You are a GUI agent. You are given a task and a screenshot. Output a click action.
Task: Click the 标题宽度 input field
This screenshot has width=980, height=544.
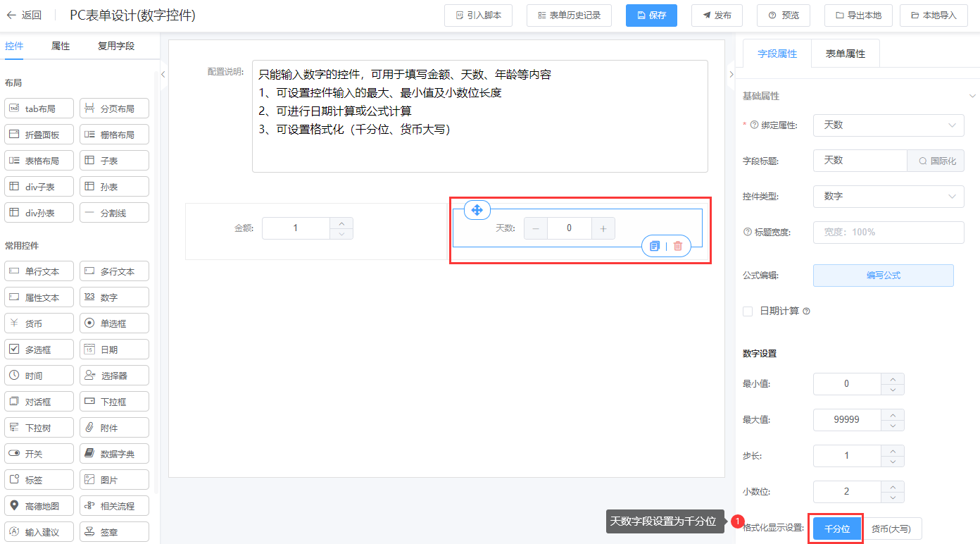click(888, 232)
